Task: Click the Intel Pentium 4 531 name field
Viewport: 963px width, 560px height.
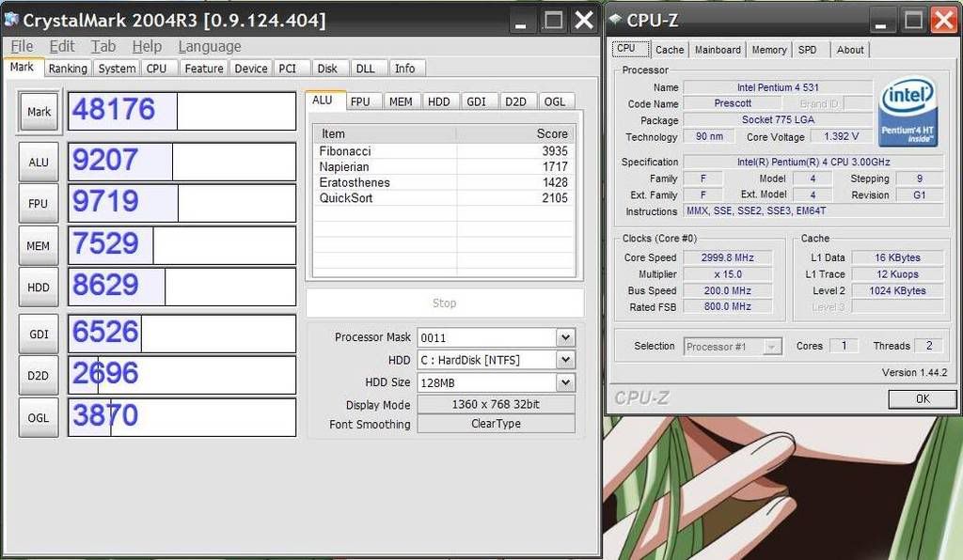Action: point(778,87)
